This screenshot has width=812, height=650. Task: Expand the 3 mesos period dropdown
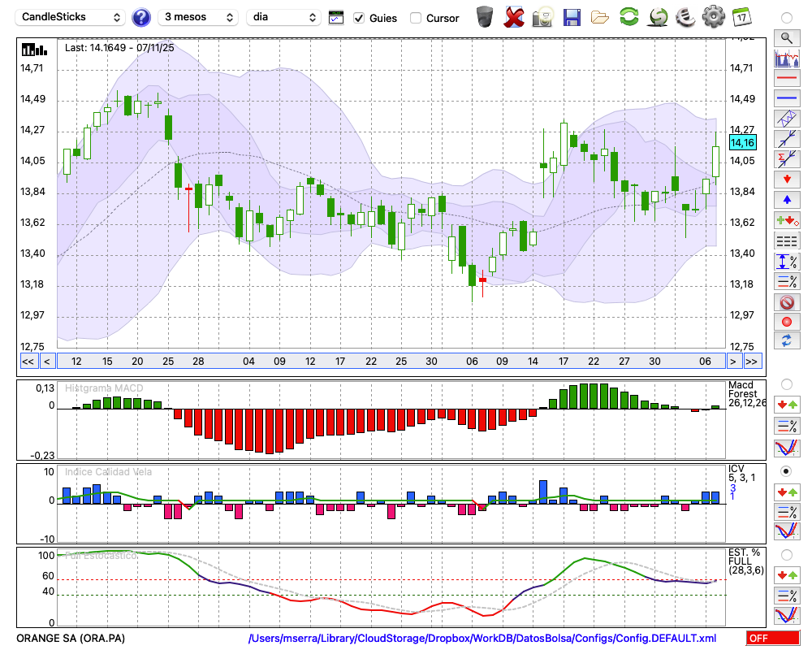198,17
